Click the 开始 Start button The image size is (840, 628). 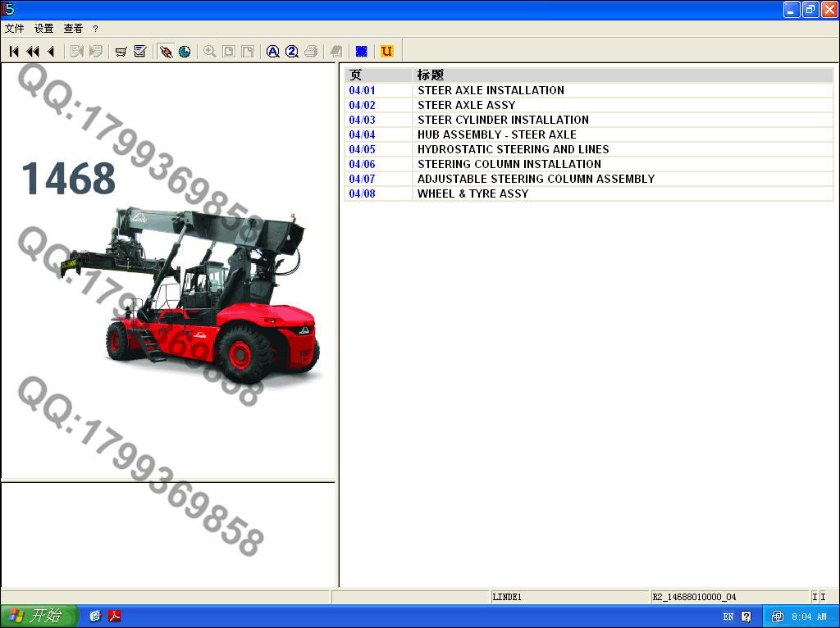[39, 617]
